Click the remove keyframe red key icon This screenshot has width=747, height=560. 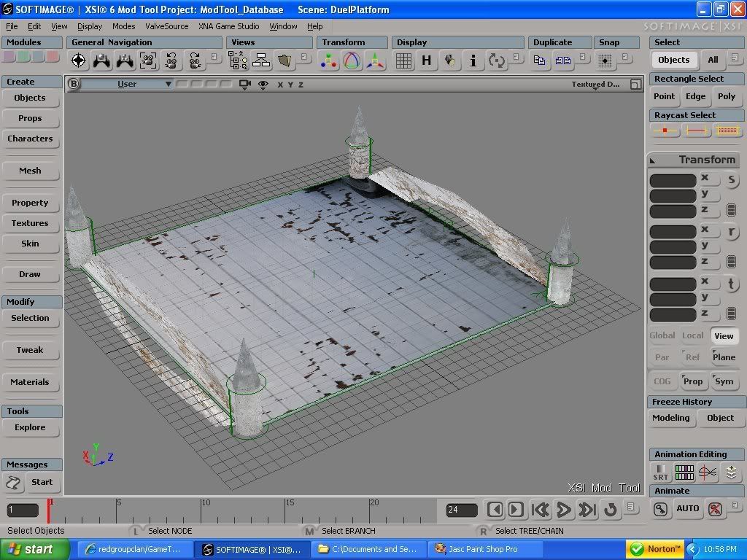click(715, 509)
